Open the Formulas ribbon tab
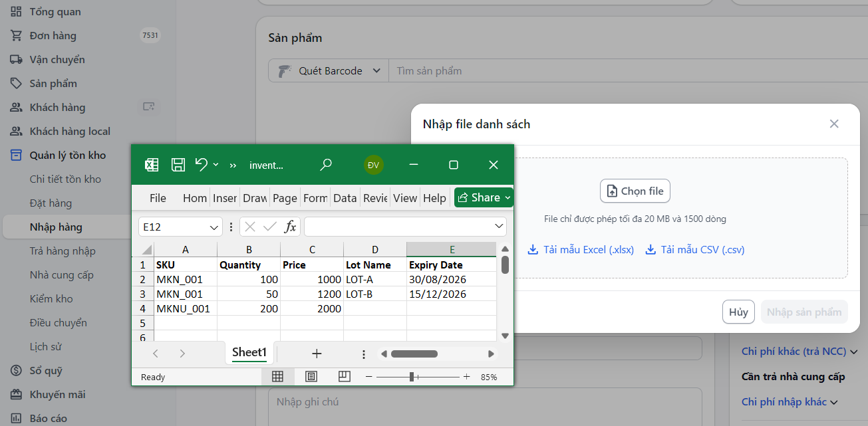868x426 pixels. (x=315, y=198)
